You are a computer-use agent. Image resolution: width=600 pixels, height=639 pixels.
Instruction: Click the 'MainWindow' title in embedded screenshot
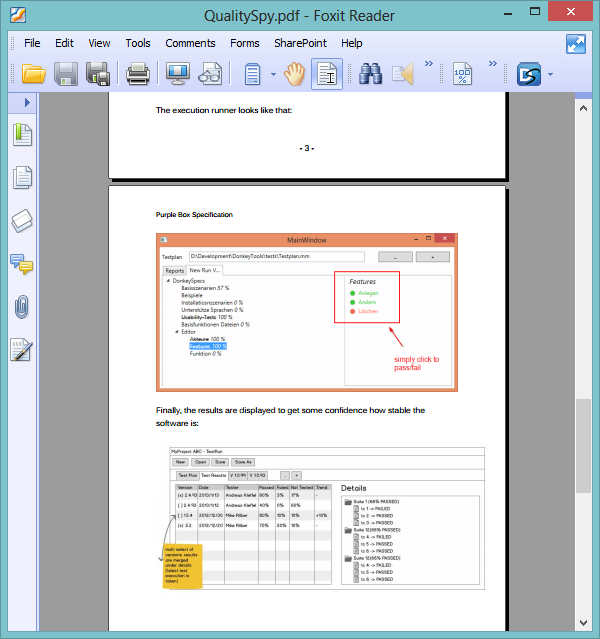[x=307, y=240]
